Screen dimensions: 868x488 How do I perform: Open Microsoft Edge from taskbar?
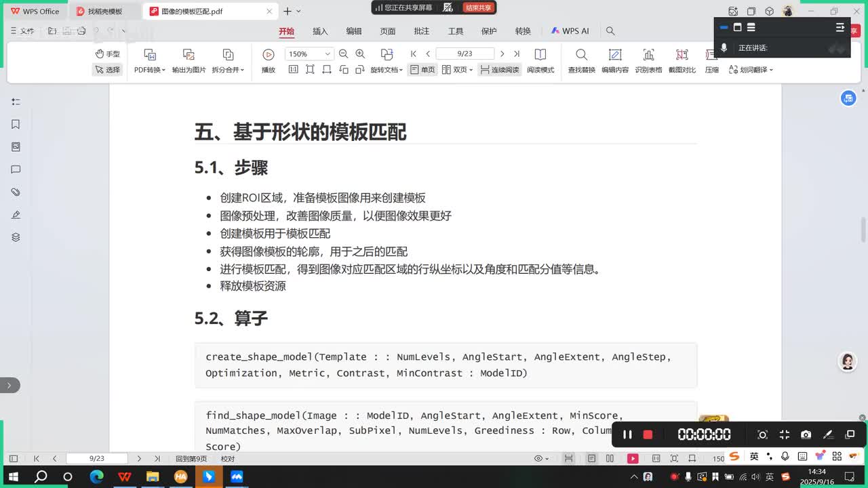[x=96, y=476]
